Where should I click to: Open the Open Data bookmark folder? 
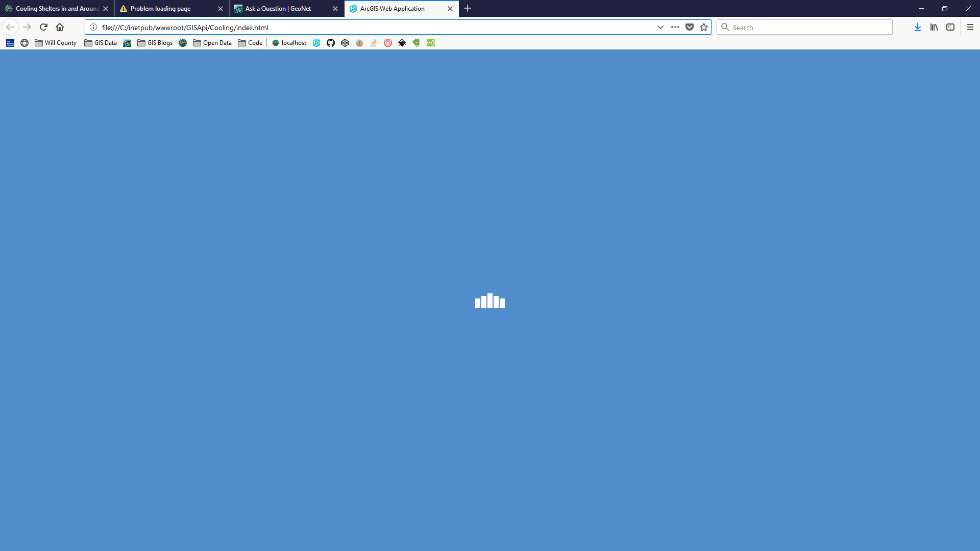coord(212,42)
